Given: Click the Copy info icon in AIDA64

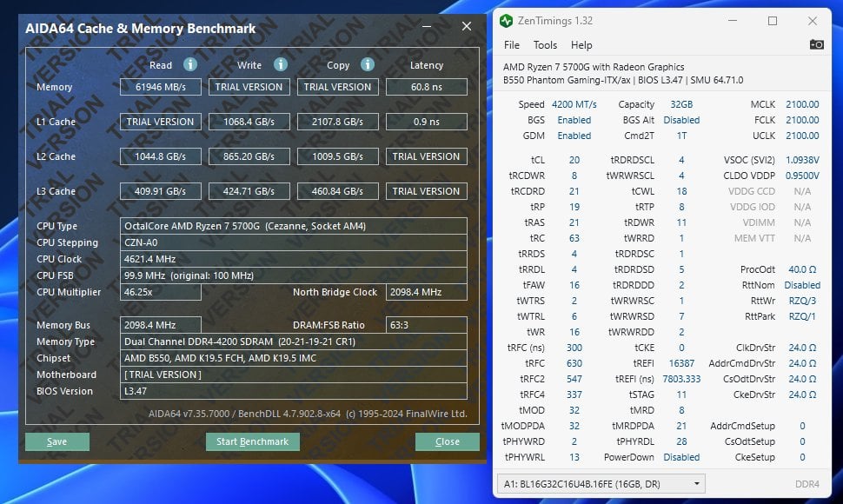Looking at the screenshot, I should 368,64.
